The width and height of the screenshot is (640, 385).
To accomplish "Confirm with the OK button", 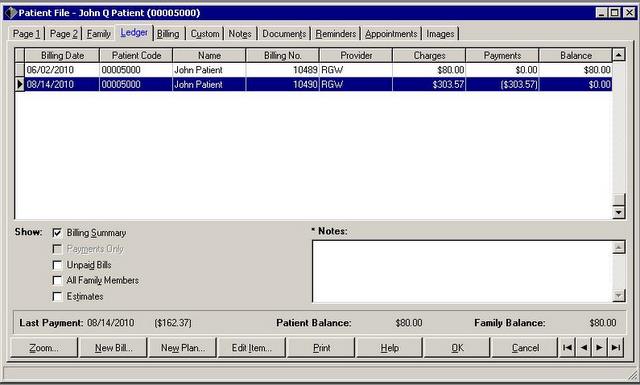I will [x=457, y=348].
